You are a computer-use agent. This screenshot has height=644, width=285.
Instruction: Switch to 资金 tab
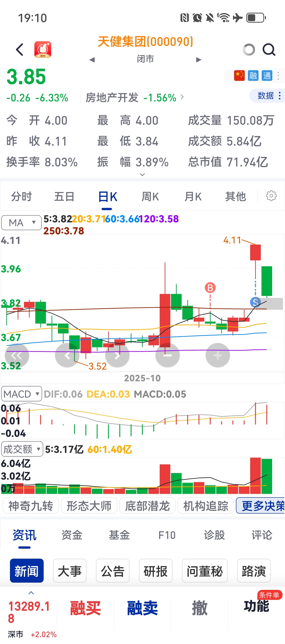(x=72, y=536)
